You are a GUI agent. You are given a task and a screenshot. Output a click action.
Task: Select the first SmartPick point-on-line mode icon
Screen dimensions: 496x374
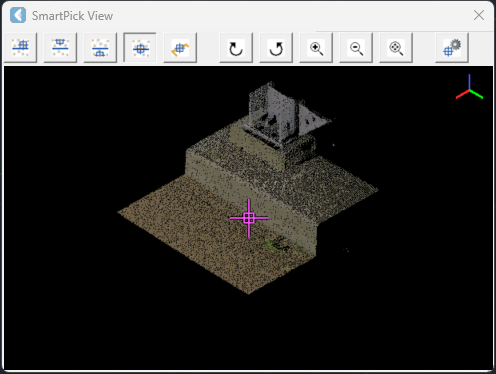[20, 48]
